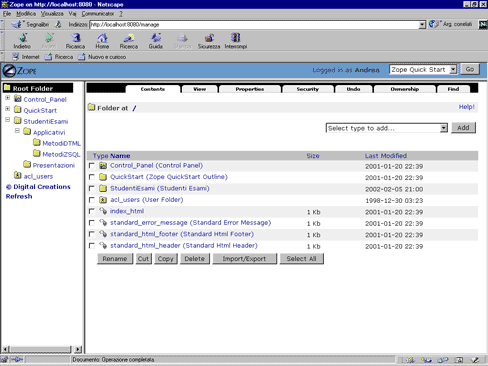This screenshot has height=366, width=488.
Task: Click the Import/Export button
Action: pyautogui.click(x=244, y=259)
